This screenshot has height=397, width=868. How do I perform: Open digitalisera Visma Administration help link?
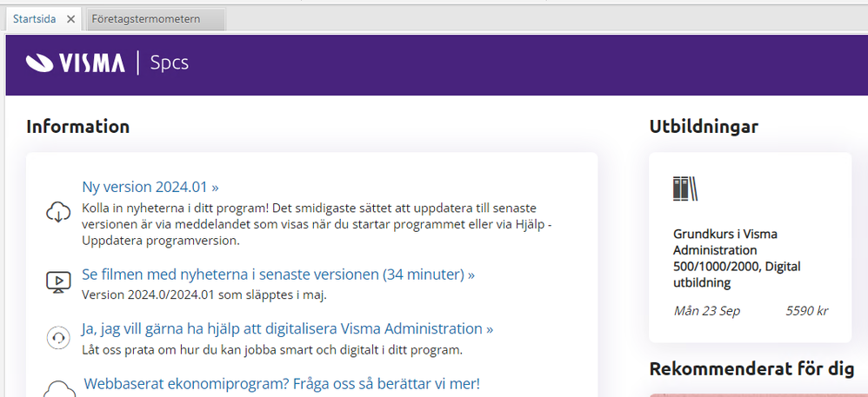point(287,329)
